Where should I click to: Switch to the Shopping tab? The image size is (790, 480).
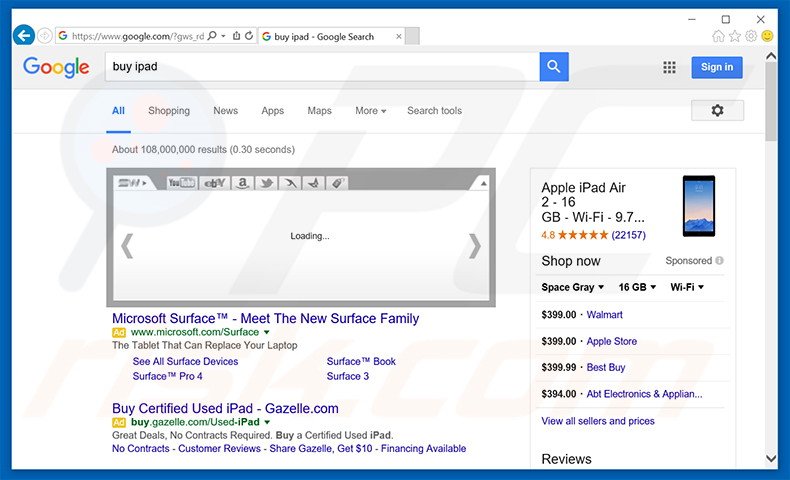(x=169, y=111)
